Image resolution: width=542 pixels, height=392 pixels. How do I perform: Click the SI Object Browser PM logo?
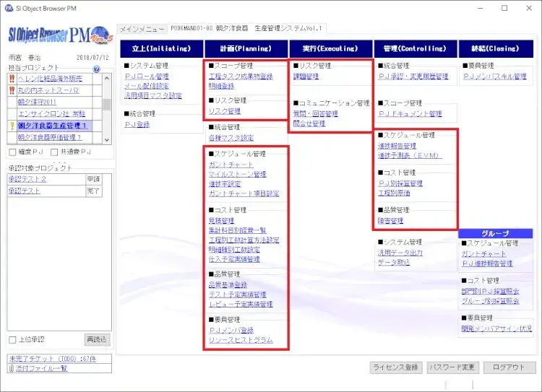pos(58,34)
